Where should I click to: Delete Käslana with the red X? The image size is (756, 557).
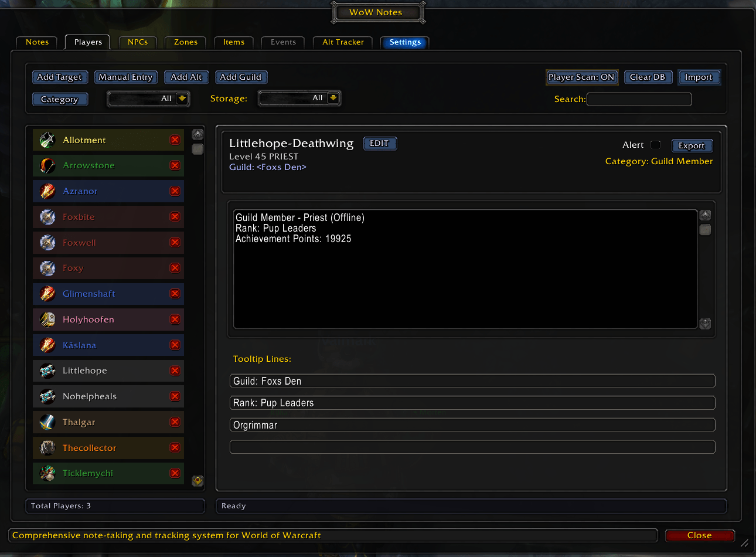(x=175, y=345)
